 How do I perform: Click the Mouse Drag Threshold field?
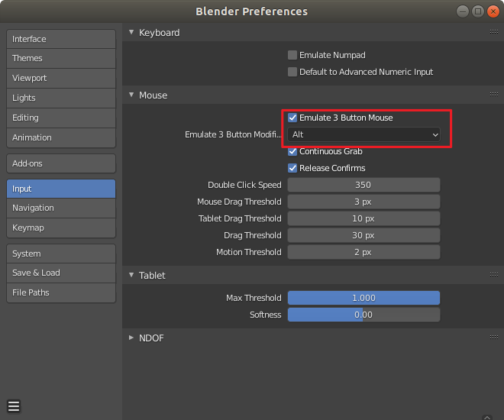(363, 202)
